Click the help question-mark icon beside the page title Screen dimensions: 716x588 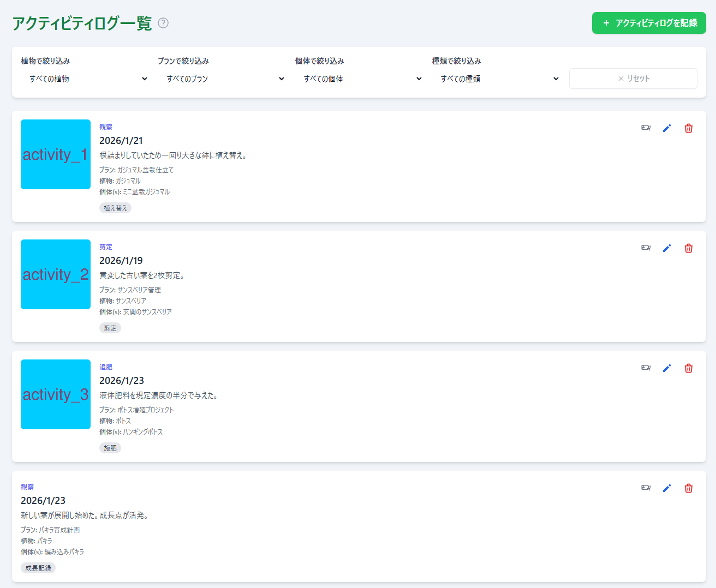tap(163, 23)
